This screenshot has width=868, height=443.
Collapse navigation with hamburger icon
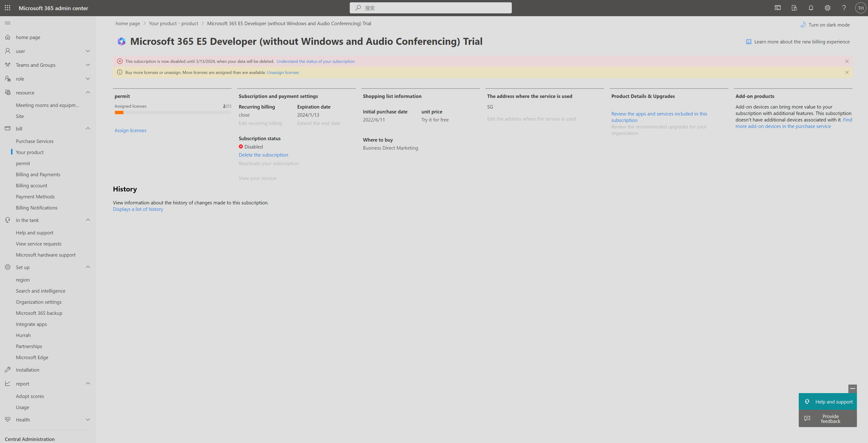point(7,23)
